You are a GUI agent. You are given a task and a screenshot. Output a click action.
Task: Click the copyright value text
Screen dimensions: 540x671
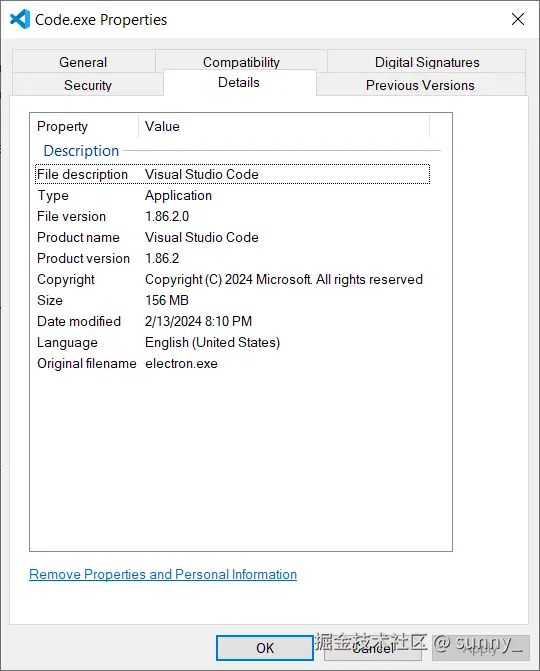point(284,279)
